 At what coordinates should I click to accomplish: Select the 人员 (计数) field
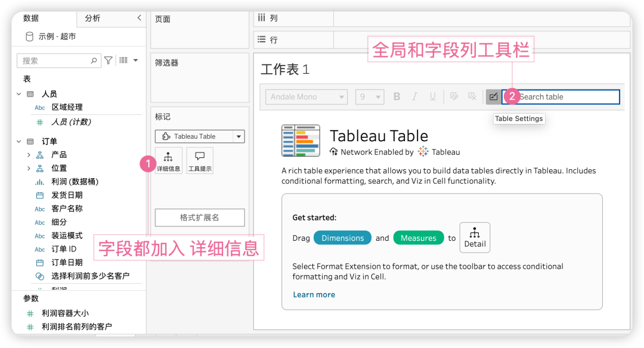tap(71, 122)
